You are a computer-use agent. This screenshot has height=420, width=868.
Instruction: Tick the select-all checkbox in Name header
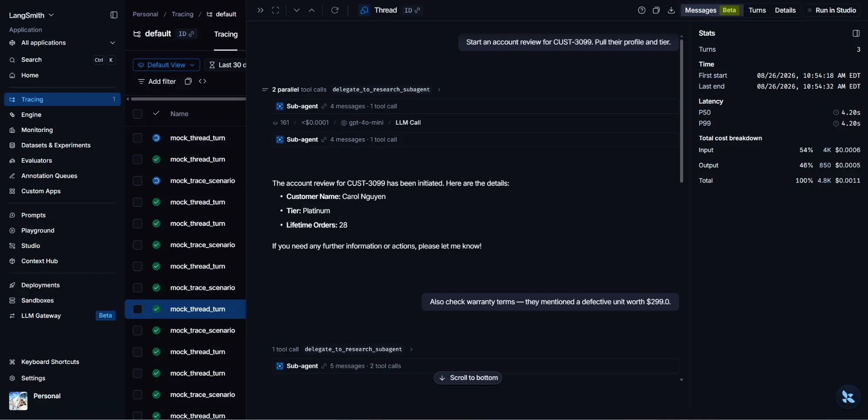[138, 114]
